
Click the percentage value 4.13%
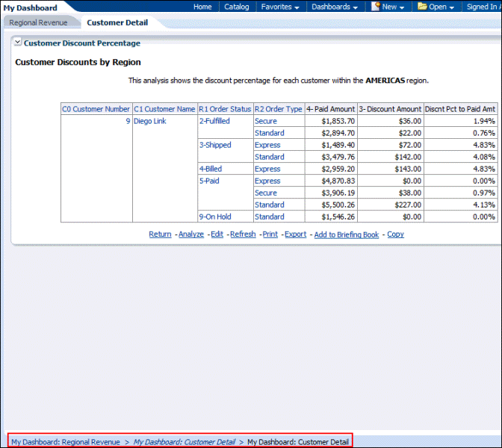tap(484, 205)
